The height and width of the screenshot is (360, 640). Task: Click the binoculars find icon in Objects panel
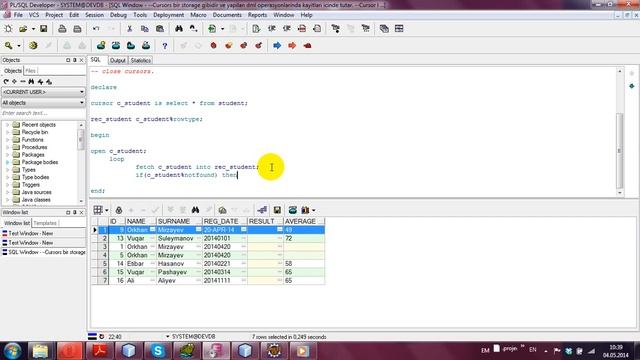coord(31,82)
